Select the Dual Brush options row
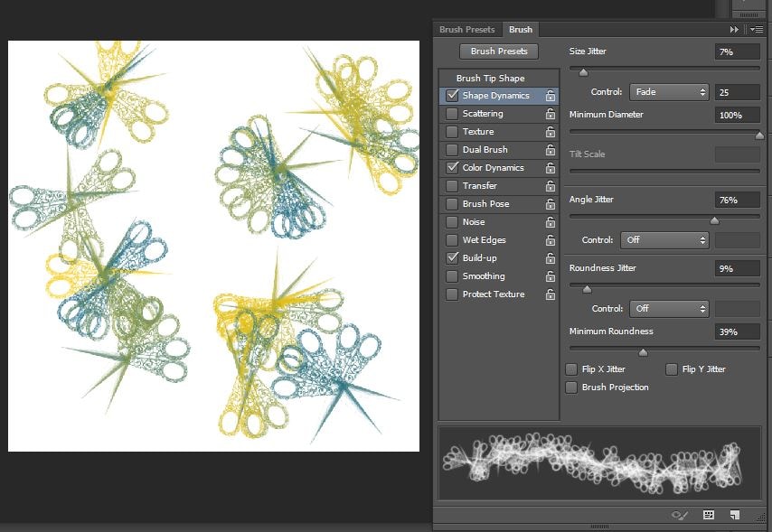 499,150
